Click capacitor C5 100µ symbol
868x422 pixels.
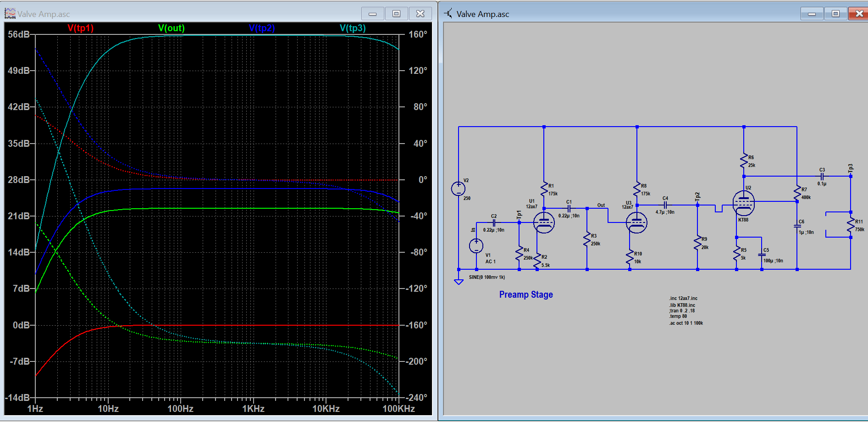coord(762,255)
